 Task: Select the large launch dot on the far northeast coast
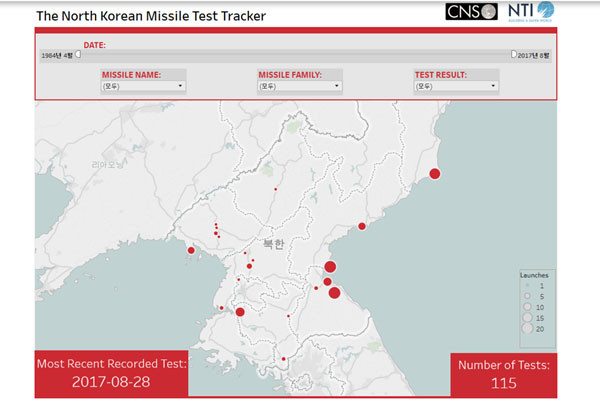click(x=435, y=174)
